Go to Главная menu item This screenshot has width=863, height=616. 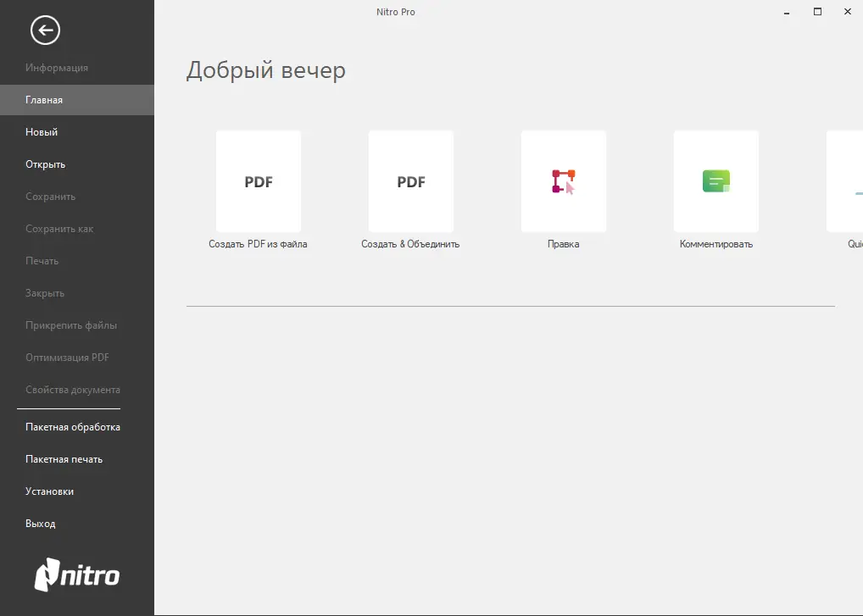[x=77, y=100]
